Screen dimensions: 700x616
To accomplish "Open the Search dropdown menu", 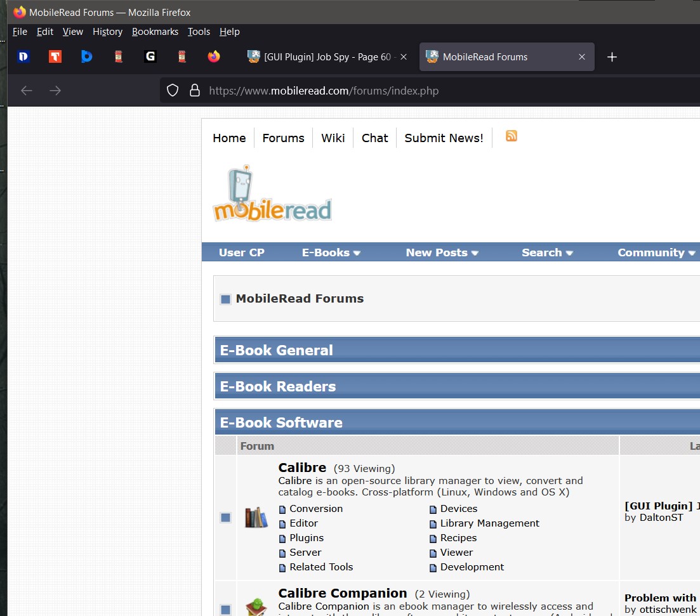I will click(x=547, y=252).
